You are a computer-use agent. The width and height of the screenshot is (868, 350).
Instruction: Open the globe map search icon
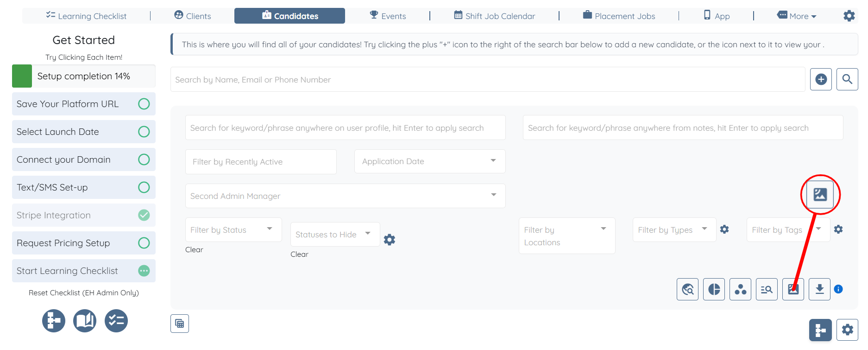coord(687,289)
